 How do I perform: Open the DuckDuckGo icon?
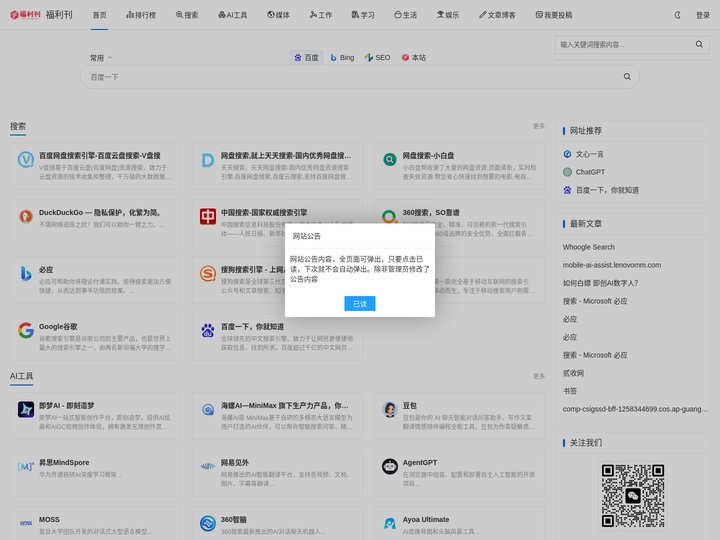26,216
